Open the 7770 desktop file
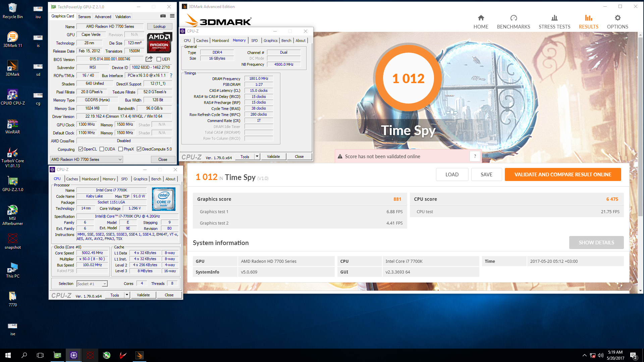 click(x=12, y=299)
